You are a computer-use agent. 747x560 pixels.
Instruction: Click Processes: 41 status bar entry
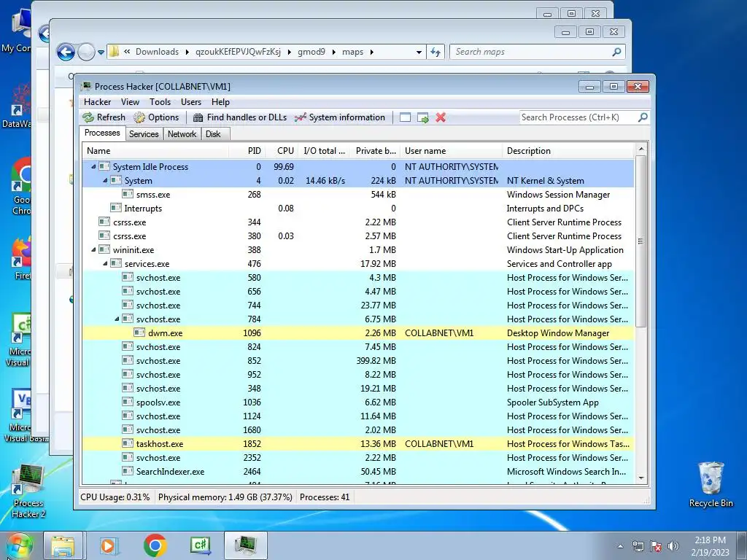pos(325,497)
